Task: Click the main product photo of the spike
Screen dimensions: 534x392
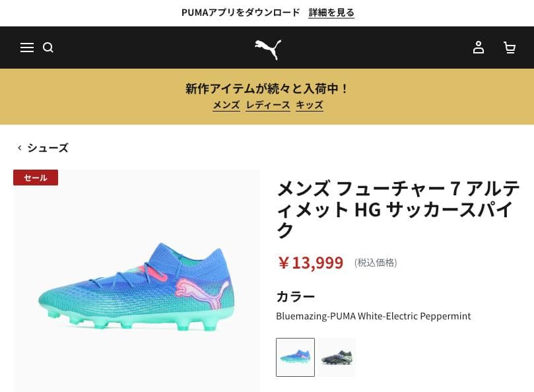Action: click(137, 280)
